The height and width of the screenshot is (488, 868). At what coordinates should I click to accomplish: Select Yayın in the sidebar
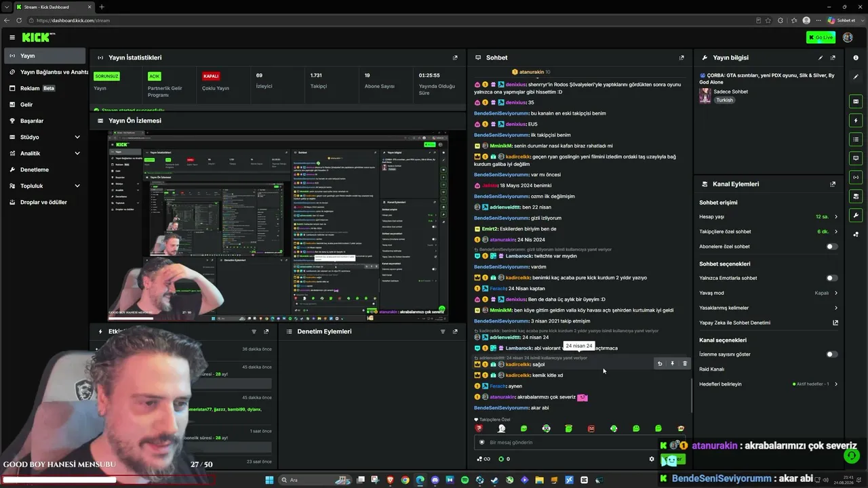(45, 56)
